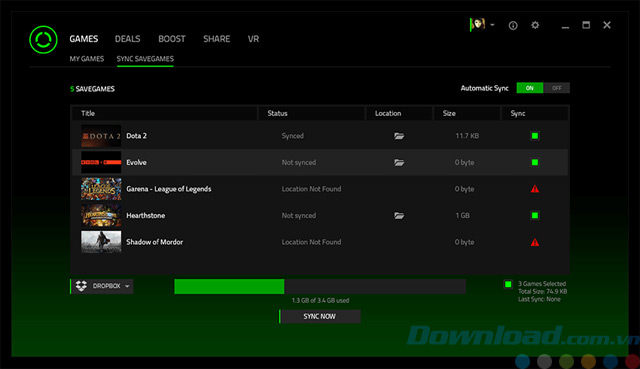Click Location Not Found for Shadow of Mordor
The width and height of the screenshot is (640, 369).
pyautogui.click(x=311, y=242)
